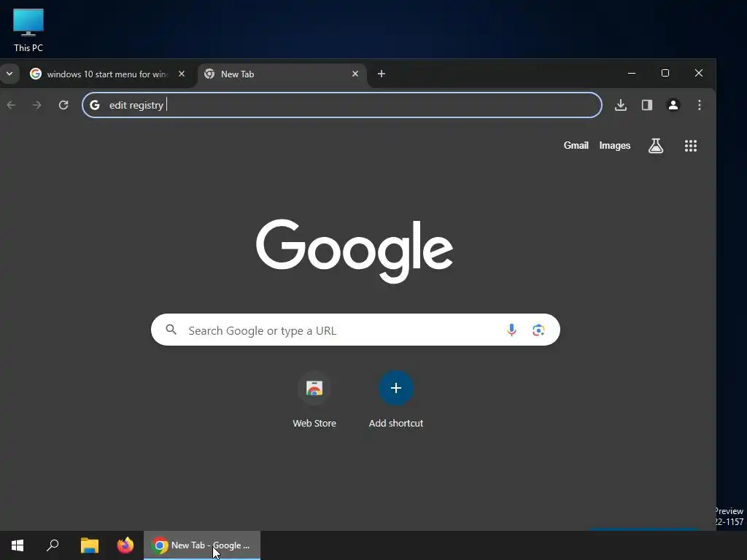Reload the page with the refresh icon

click(x=63, y=105)
